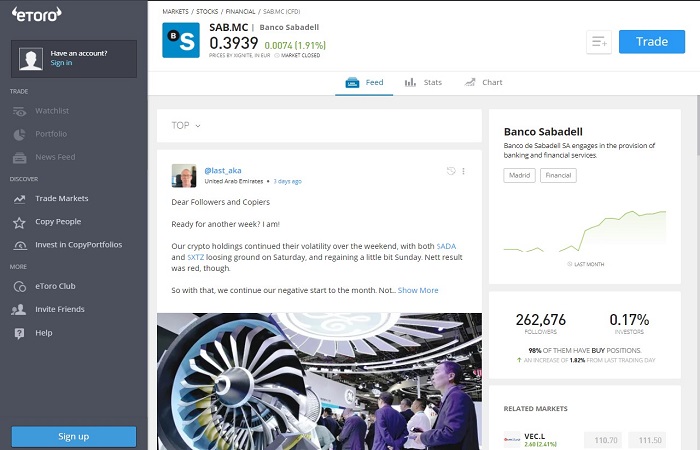Open News Feed in sidebar
700x450 pixels.
coord(55,157)
